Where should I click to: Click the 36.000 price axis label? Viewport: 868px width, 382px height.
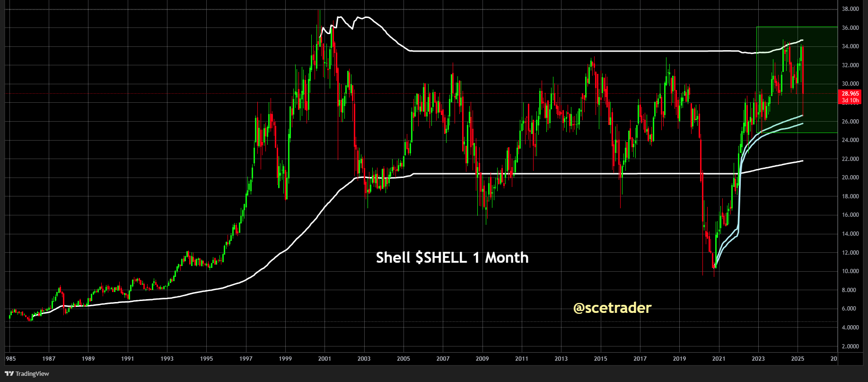point(850,28)
